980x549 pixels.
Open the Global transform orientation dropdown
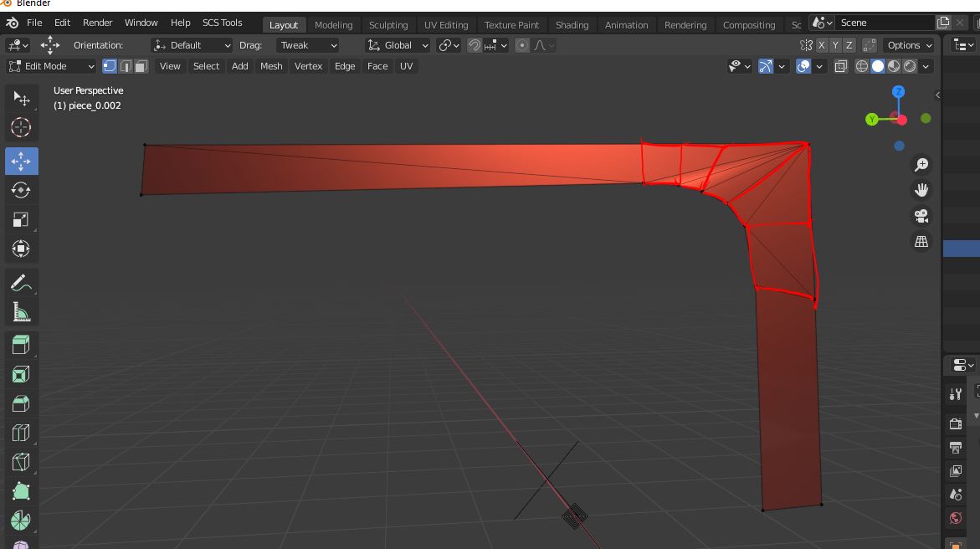pyautogui.click(x=398, y=46)
